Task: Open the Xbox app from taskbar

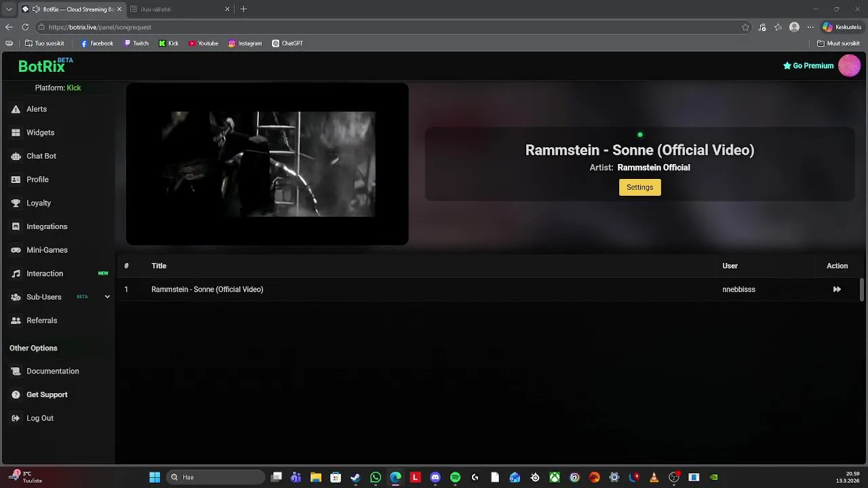Action: pyautogui.click(x=555, y=477)
